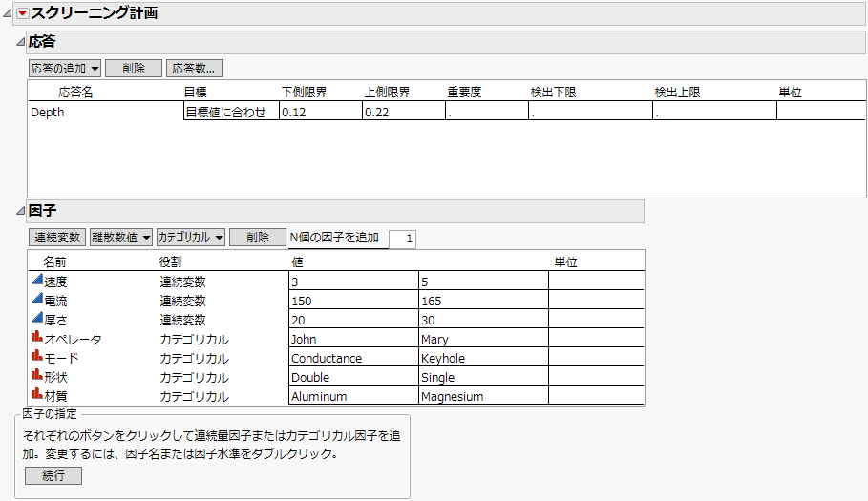This screenshot has width=868, height=501.
Task: Click the 検出上限 cell for Depth
Action: (x=714, y=111)
